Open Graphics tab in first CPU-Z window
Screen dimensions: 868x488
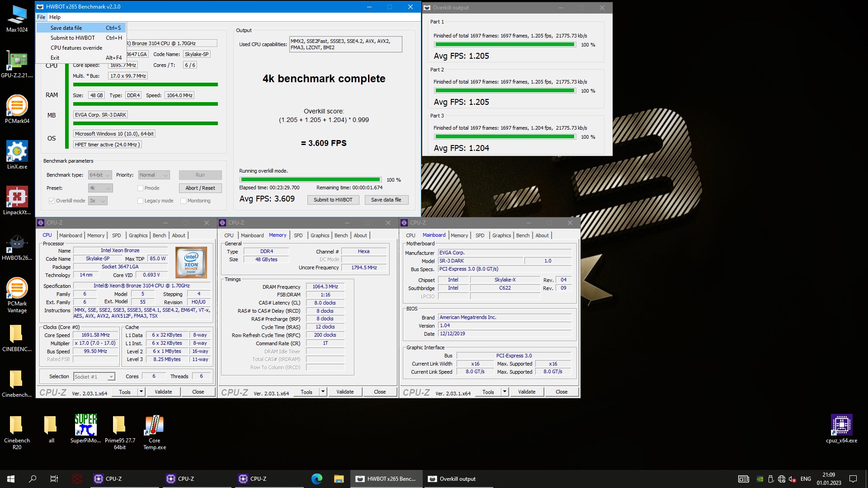[x=138, y=235]
